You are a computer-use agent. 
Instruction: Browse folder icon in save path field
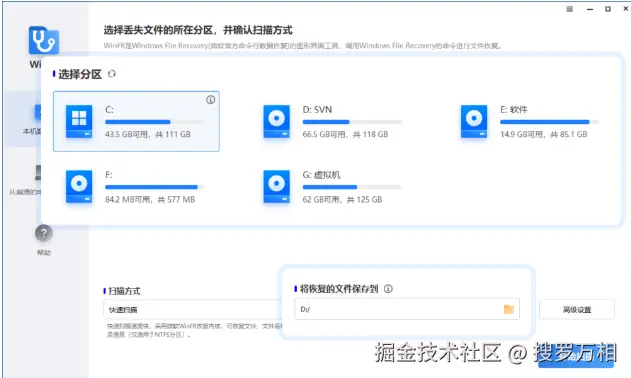coord(509,309)
